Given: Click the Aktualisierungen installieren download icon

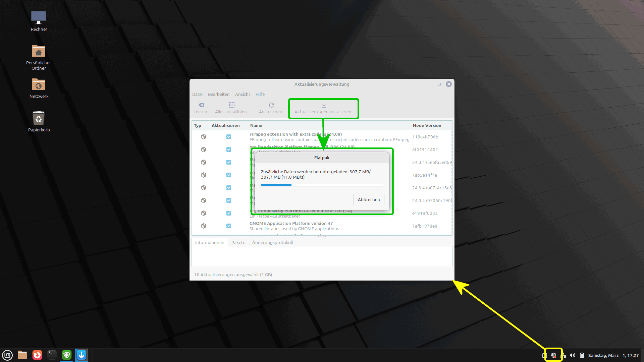Looking at the screenshot, I should point(324,105).
